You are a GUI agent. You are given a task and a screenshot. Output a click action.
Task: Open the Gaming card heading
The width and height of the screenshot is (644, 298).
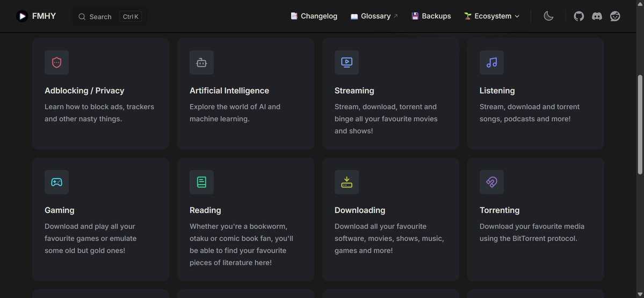[60, 210]
